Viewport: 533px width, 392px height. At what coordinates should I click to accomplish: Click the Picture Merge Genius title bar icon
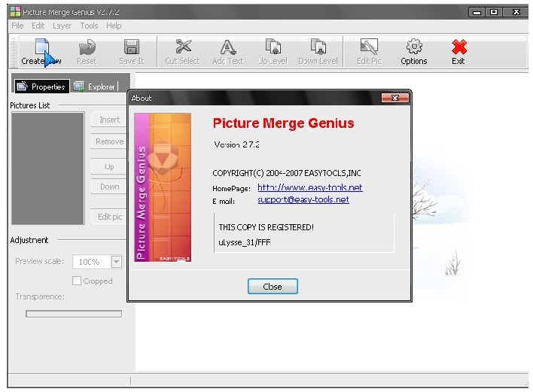[x=15, y=12]
